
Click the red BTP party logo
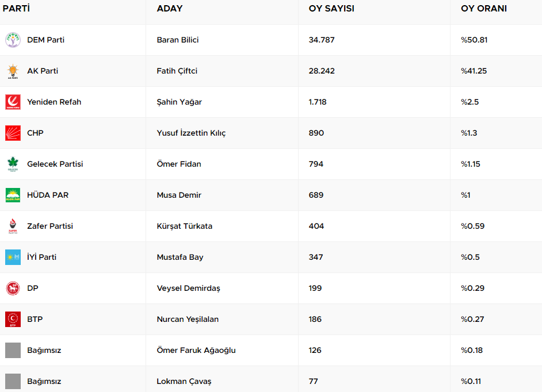pyautogui.click(x=13, y=320)
